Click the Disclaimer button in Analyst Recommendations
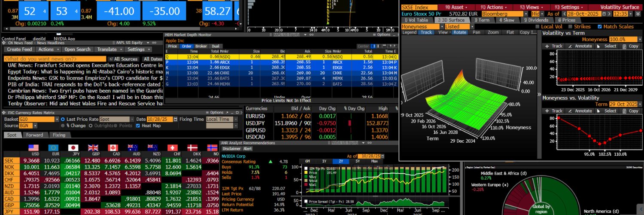Image resolution: width=644 pixels, height=215 pixels. pos(231,149)
